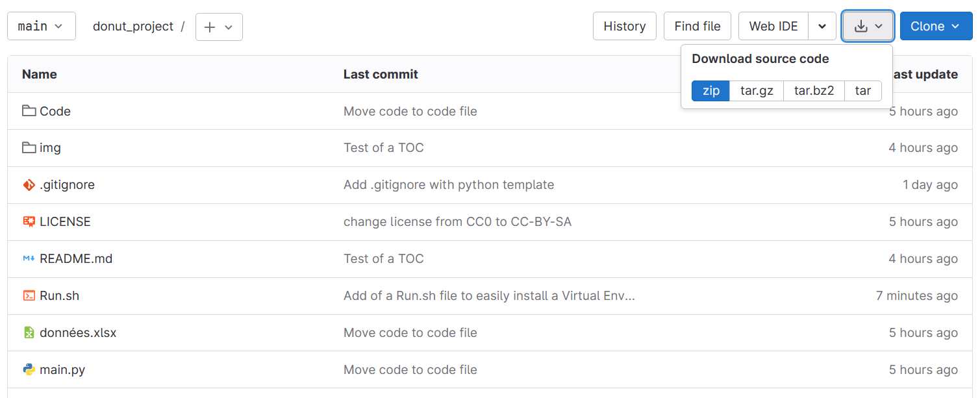Click the '1 day ago' timestamp for .gitignore
Screen dimensions: 980x398
click(930, 185)
